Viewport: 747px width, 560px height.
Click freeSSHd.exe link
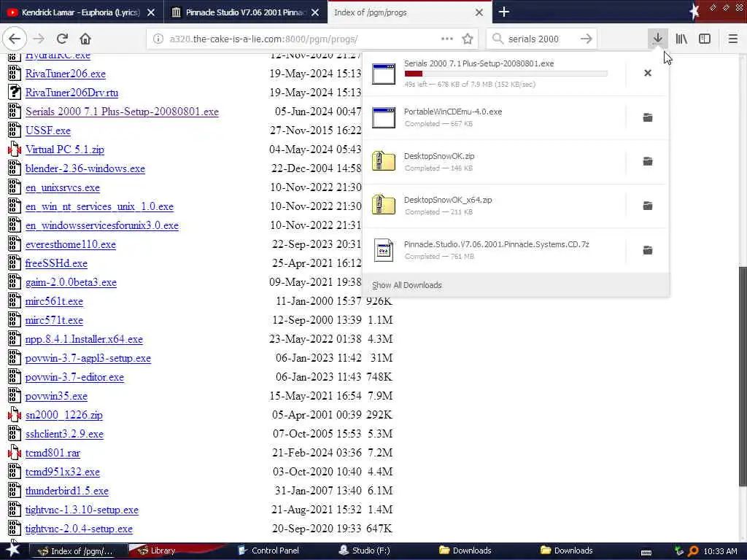coord(56,263)
